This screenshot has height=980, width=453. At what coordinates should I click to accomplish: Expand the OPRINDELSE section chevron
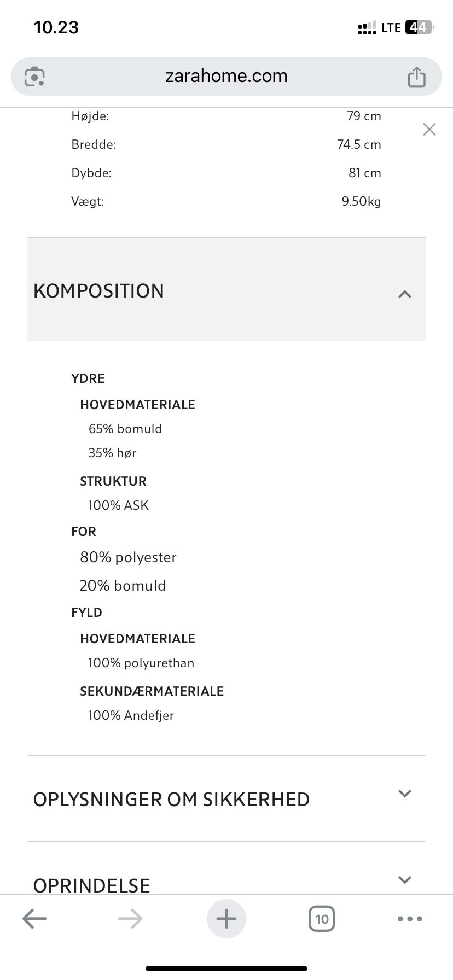tap(405, 880)
